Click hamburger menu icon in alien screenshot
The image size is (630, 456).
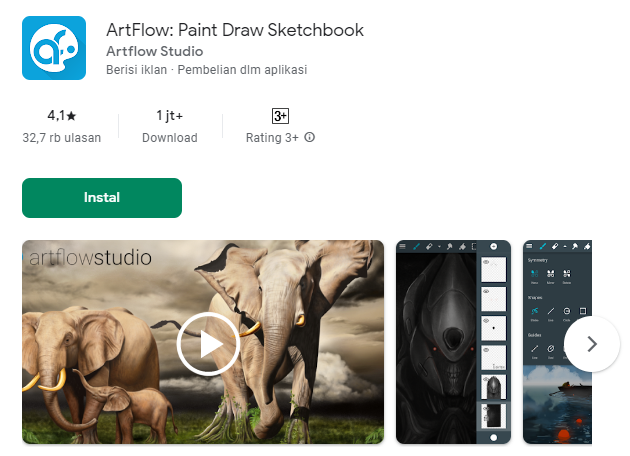(403, 246)
